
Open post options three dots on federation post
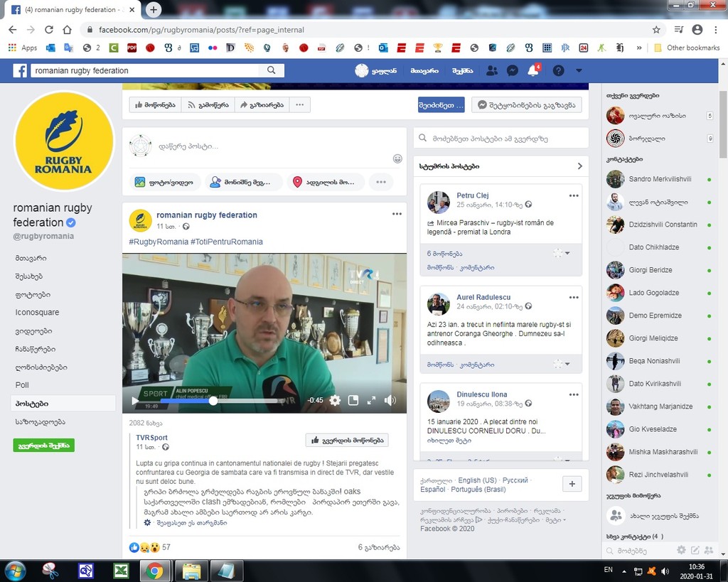pyautogui.click(x=397, y=214)
